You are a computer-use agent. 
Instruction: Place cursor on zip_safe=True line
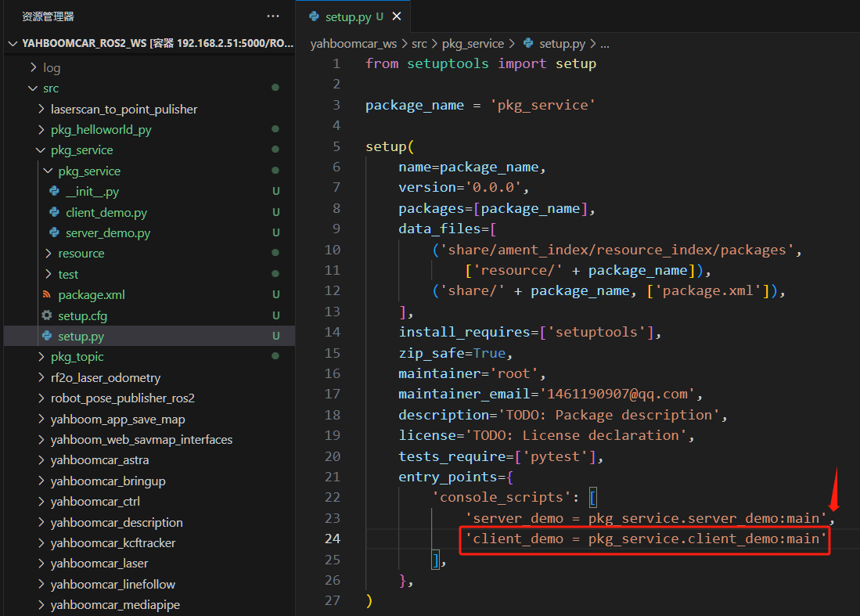tap(455, 353)
